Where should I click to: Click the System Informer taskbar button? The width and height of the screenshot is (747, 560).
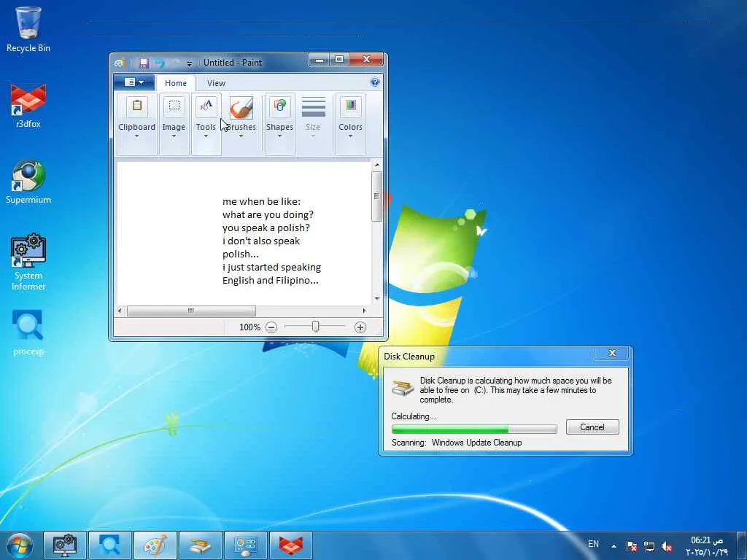pyautogui.click(x=65, y=545)
